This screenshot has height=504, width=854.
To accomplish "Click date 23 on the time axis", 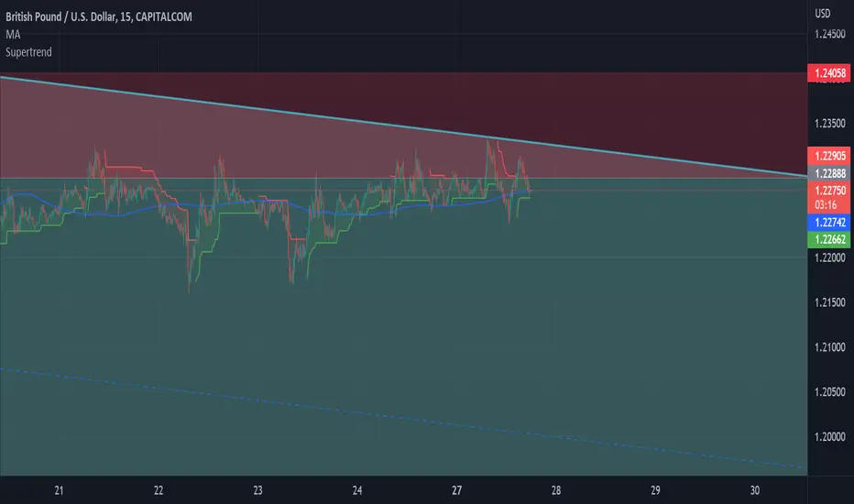I will pyautogui.click(x=257, y=490).
